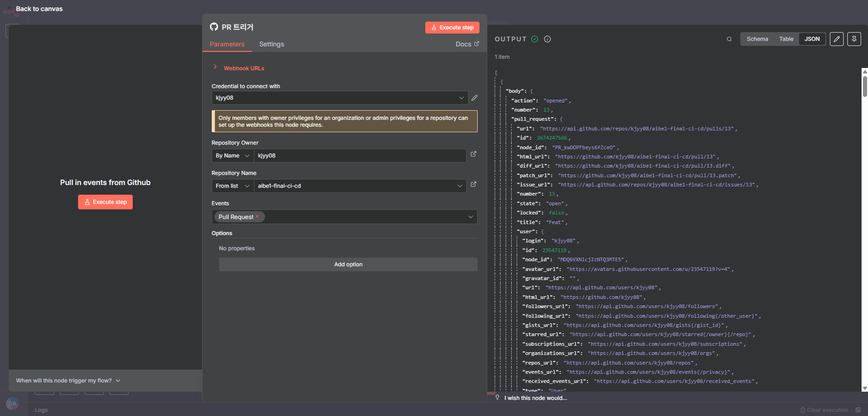Click the id value 2674247566
The width and height of the screenshot is (868, 416).
pos(552,138)
